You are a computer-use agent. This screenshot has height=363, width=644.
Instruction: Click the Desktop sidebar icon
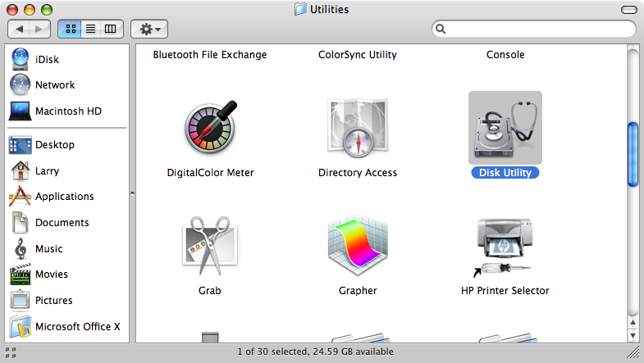pyautogui.click(x=20, y=145)
